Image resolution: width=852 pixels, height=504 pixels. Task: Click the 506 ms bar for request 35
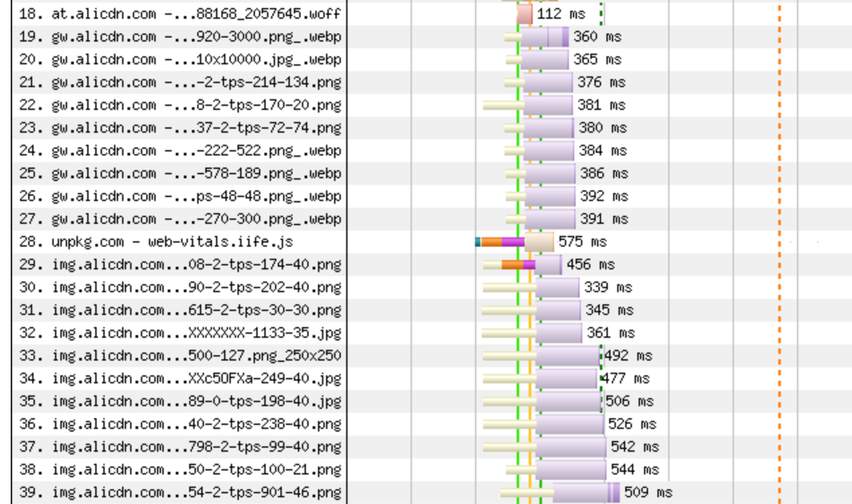(543, 401)
